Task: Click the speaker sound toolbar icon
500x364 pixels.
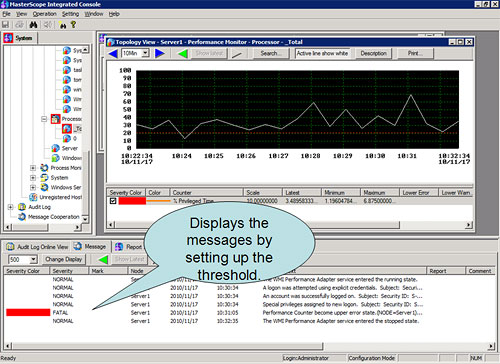Action: 48,25
